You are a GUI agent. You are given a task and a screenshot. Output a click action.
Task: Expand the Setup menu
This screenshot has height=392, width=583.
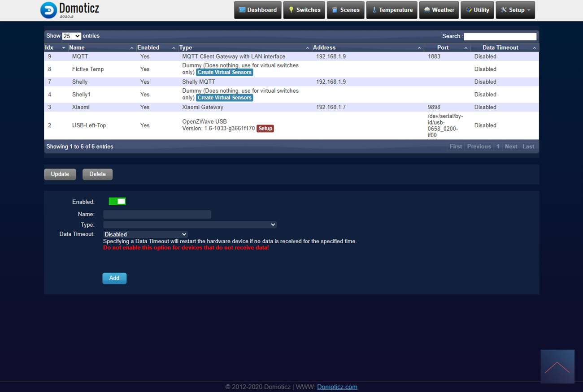pos(515,10)
